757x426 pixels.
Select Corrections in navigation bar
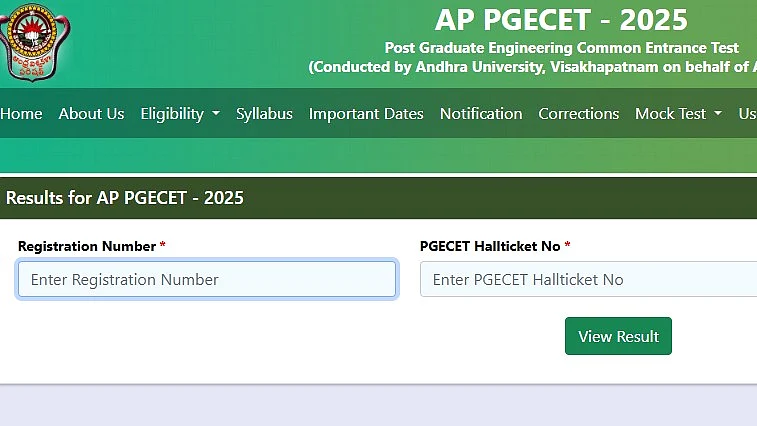click(578, 114)
